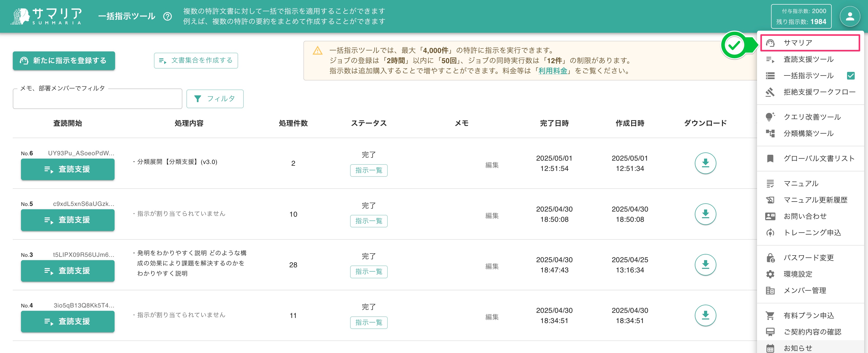868x353 pixels.
Task: Click the 新たに指示を登録する button
Action: click(x=64, y=61)
